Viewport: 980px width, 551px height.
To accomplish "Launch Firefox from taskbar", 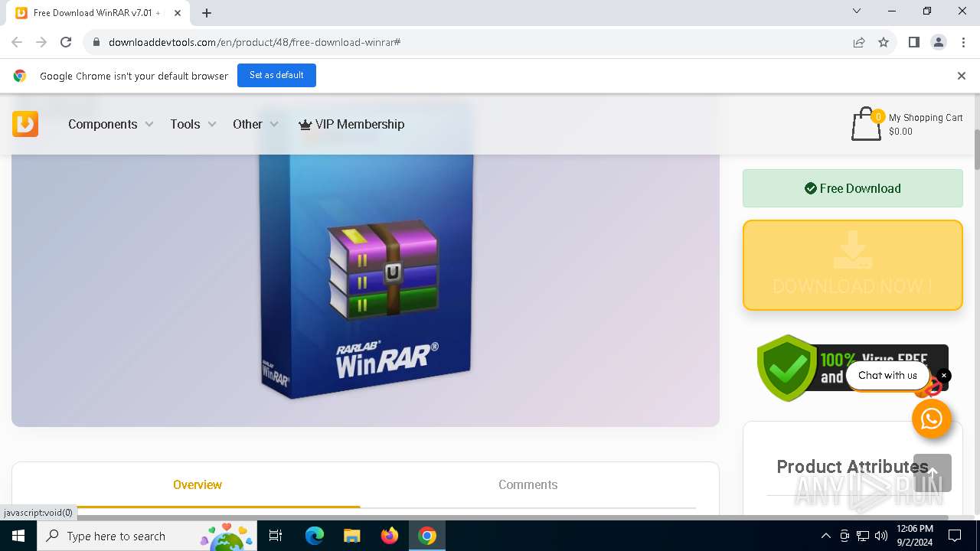I will [x=390, y=536].
